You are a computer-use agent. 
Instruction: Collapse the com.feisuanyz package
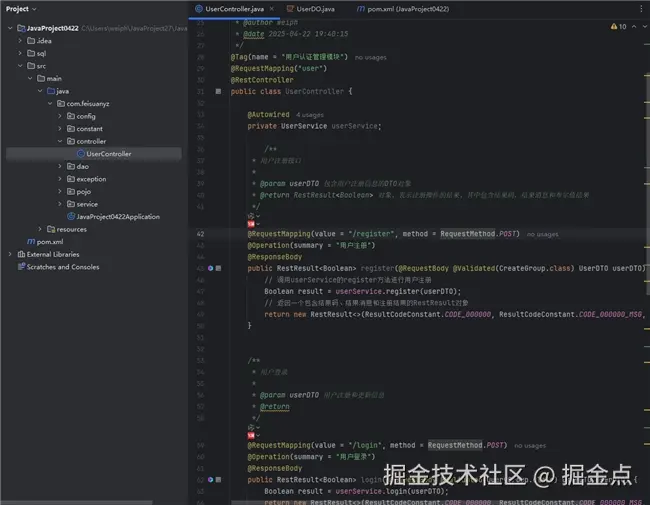pyautogui.click(x=50, y=103)
